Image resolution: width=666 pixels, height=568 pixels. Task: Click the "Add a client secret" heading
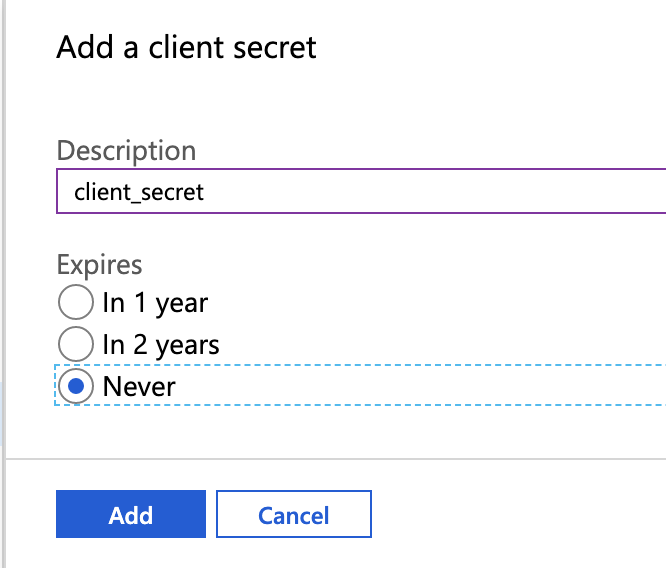pos(186,47)
